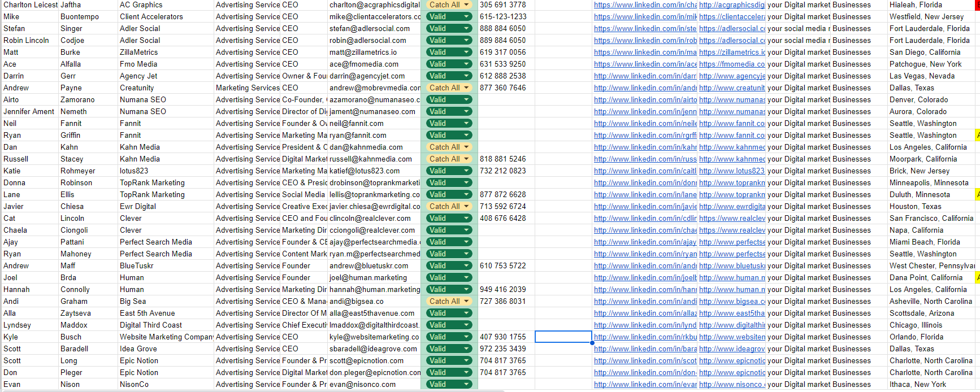
Task: Follow Javier Chiesa's LinkedIn link
Action: (x=645, y=206)
